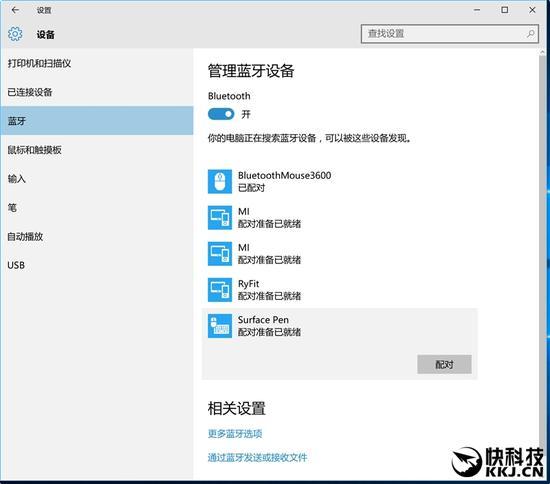Maximize the Settings window
This screenshot has height=484, width=550.
coord(504,10)
